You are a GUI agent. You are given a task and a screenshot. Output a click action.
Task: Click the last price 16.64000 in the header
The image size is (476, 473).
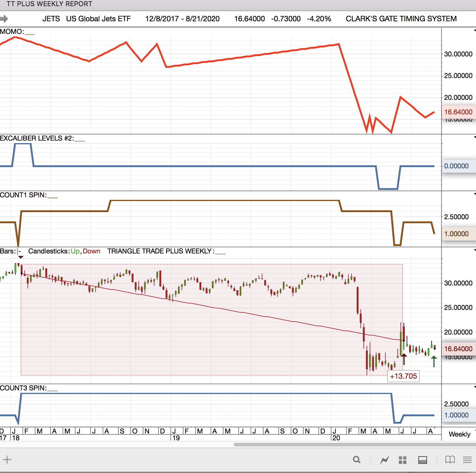click(249, 19)
